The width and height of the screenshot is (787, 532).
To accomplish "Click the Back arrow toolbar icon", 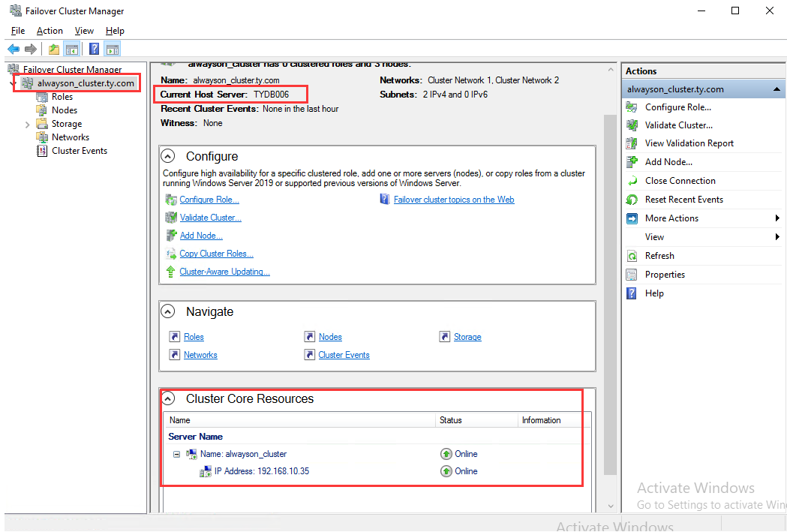I will tap(14, 50).
